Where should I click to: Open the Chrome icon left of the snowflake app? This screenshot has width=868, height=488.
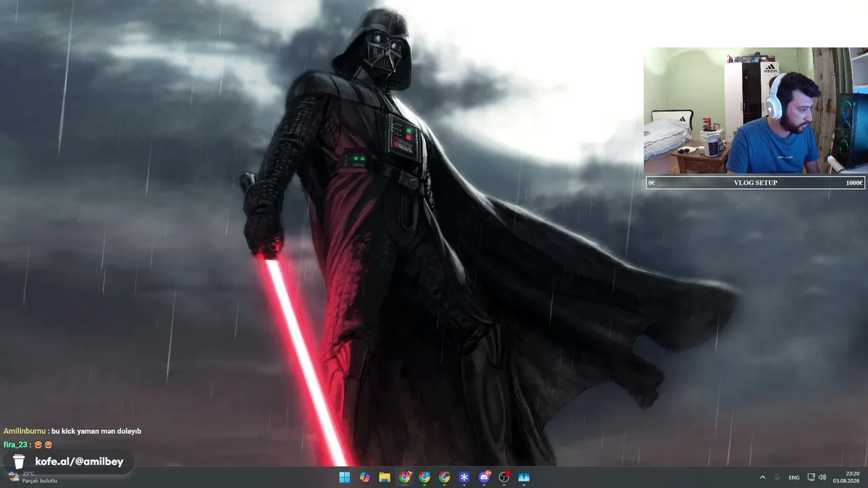[444, 477]
